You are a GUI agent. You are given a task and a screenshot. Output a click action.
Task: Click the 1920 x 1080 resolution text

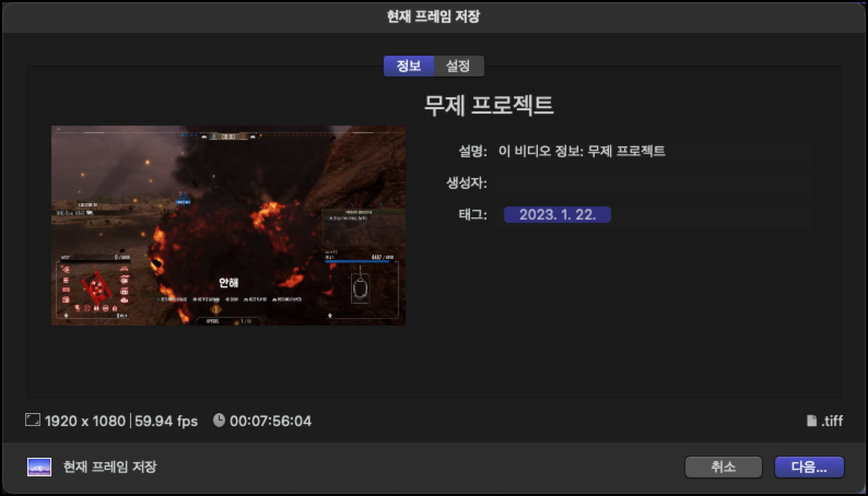coord(85,421)
